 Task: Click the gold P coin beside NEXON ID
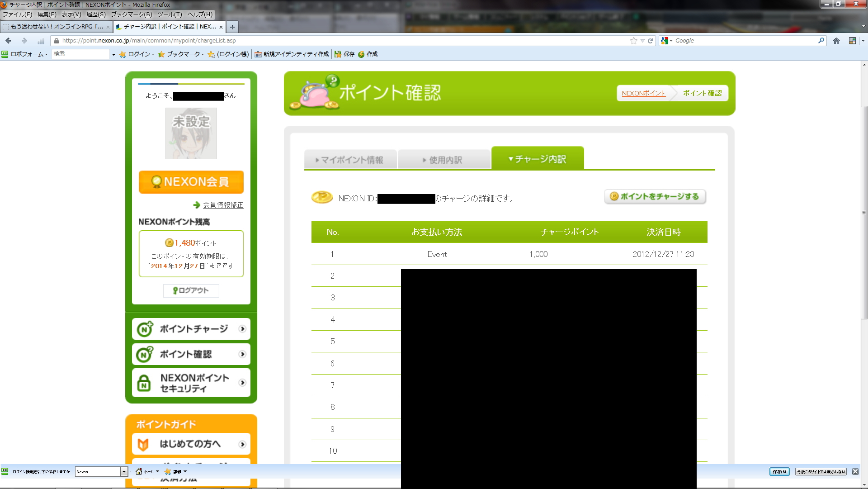pyautogui.click(x=322, y=197)
